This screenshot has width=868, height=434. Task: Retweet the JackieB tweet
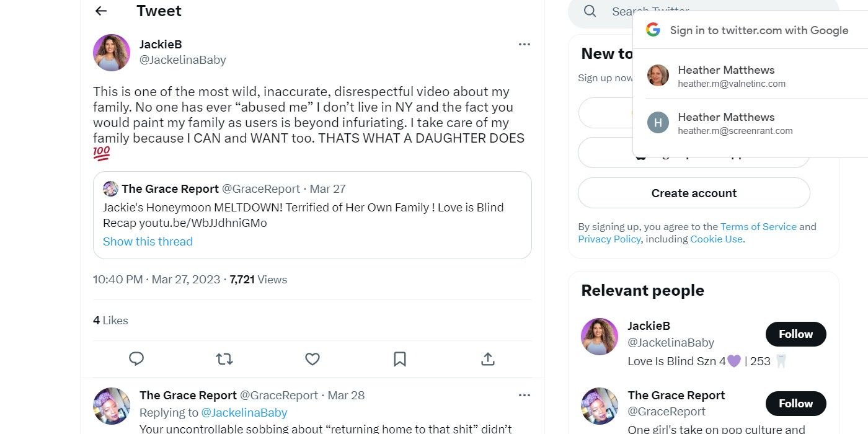point(224,359)
